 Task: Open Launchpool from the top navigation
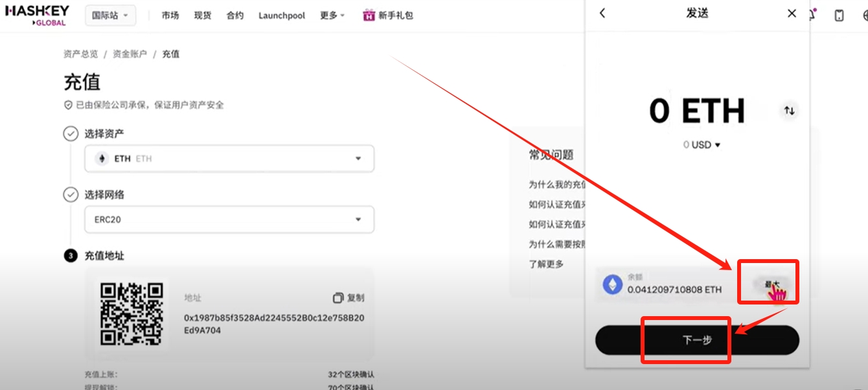[x=282, y=16]
